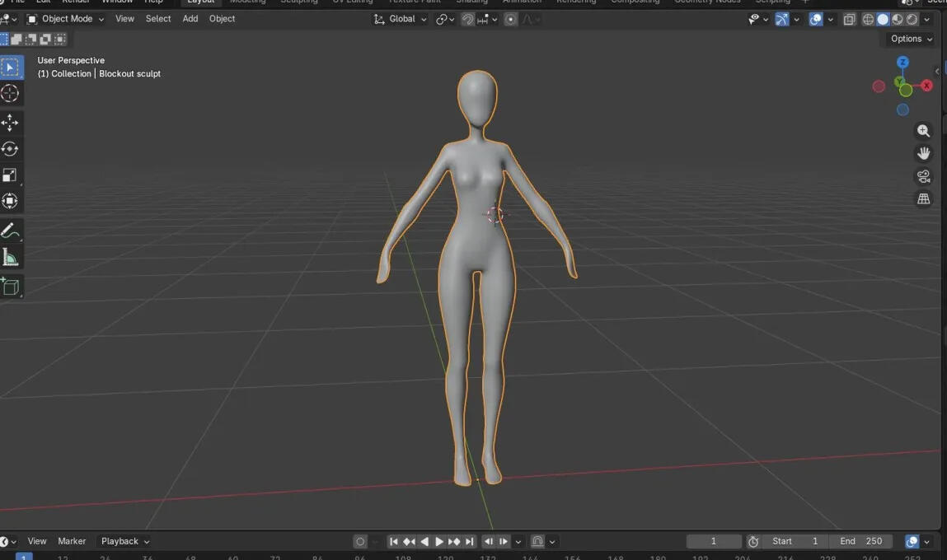Toggle camera view icon
The width and height of the screenshot is (947, 560).
point(923,176)
